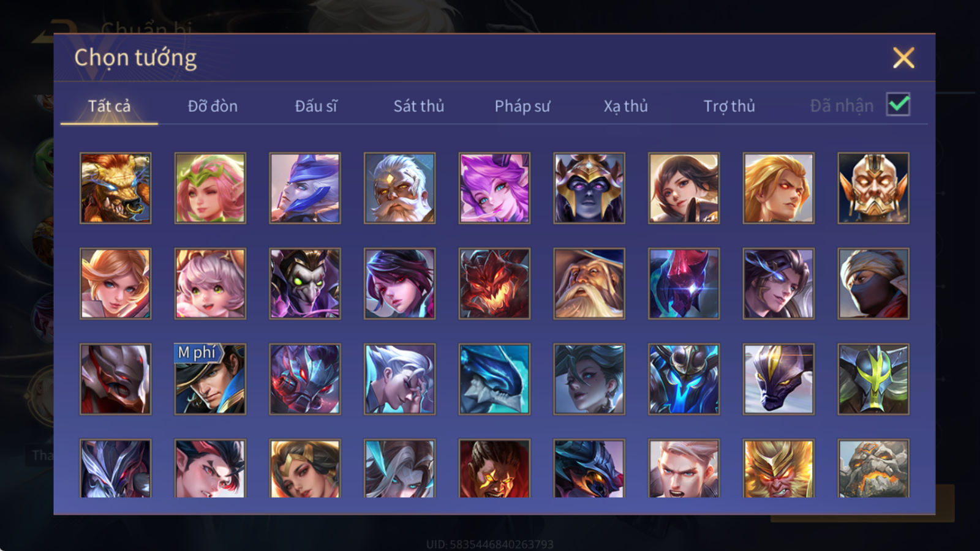The image size is (980, 551).
Task: Select the golden monkey king hero
Action: [x=778, y=468]
